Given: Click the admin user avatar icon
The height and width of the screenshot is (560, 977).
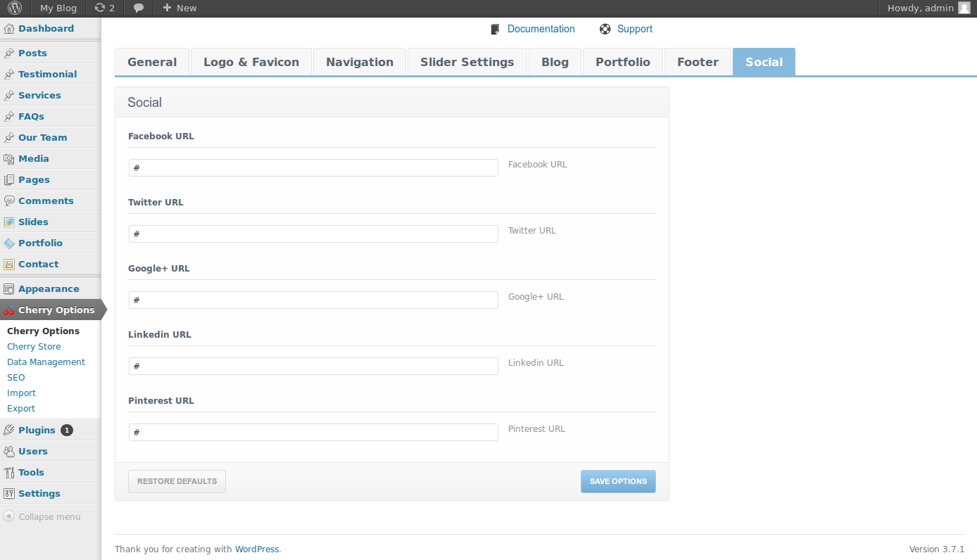Looking at the screenshot, I should (x=964, y=8).
